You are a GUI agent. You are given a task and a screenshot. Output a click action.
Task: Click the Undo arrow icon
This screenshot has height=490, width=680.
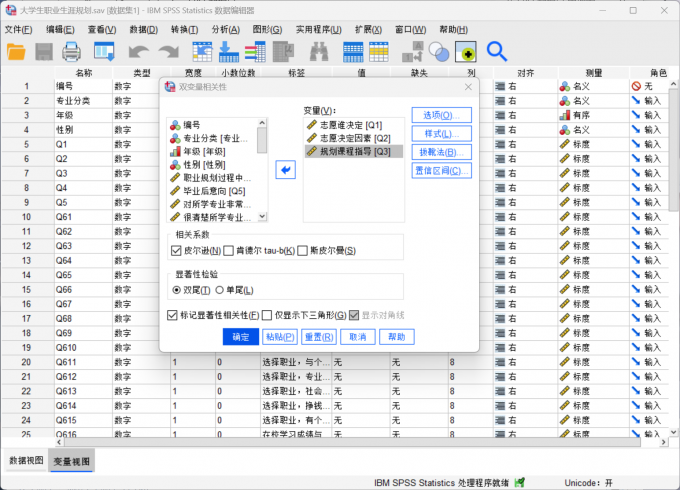tap(137, 51)
